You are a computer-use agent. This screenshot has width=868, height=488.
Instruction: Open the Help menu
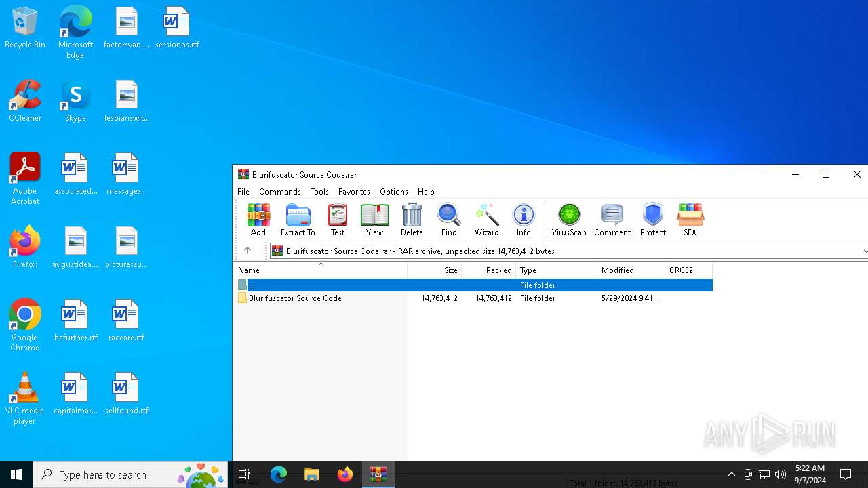coord(426,192)
